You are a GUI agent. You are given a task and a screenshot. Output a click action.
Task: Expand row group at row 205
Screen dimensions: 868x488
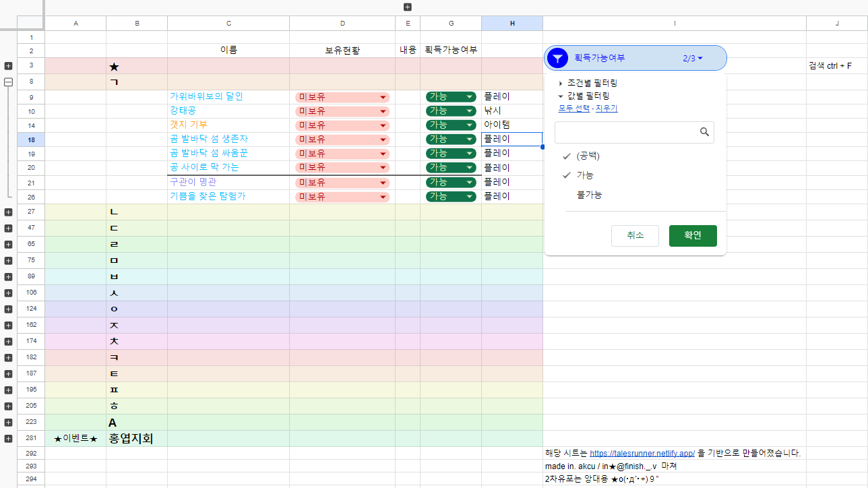(x=9, y=406)
